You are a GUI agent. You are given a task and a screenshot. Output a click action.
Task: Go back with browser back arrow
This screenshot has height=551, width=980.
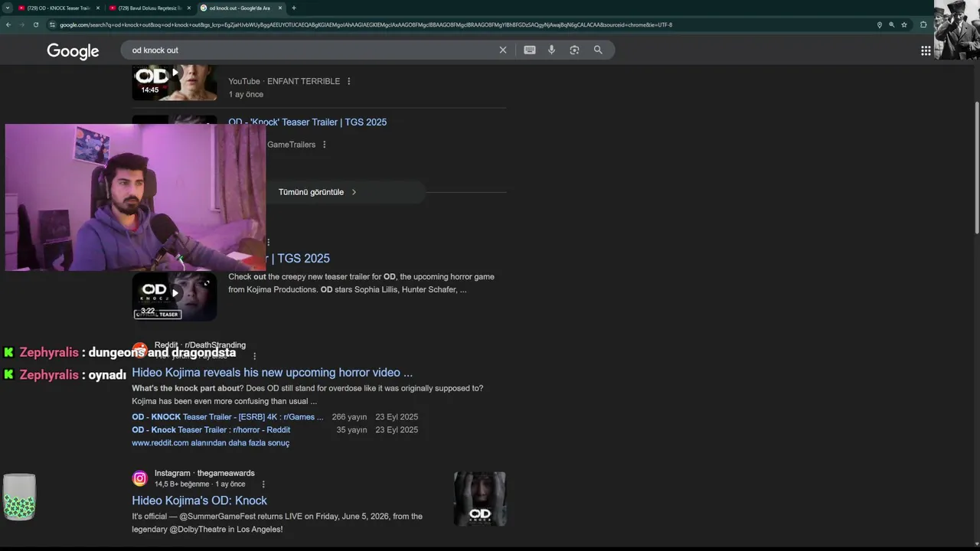click(x=8, y=24)
